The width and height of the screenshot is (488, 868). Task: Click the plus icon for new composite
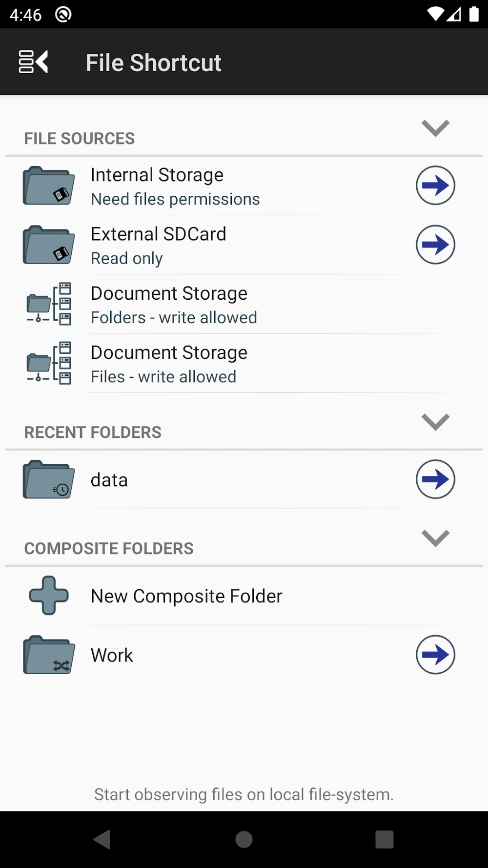click(49, 596)
